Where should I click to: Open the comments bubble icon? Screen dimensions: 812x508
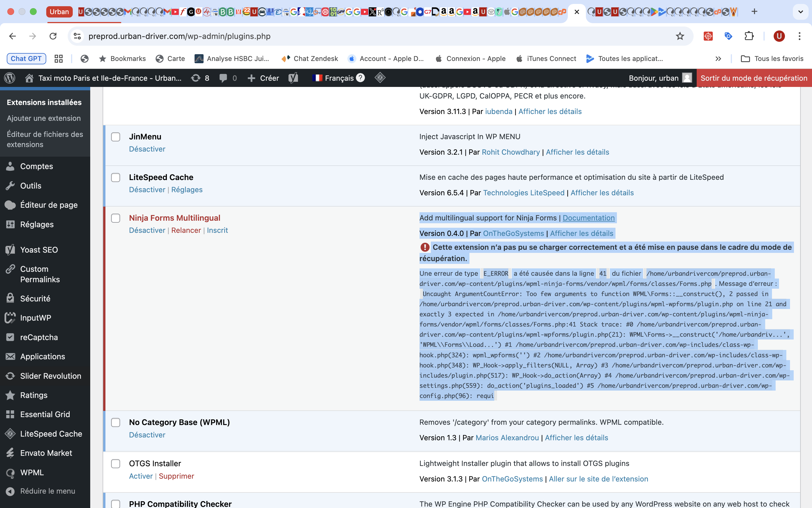[x=228, y=78]
